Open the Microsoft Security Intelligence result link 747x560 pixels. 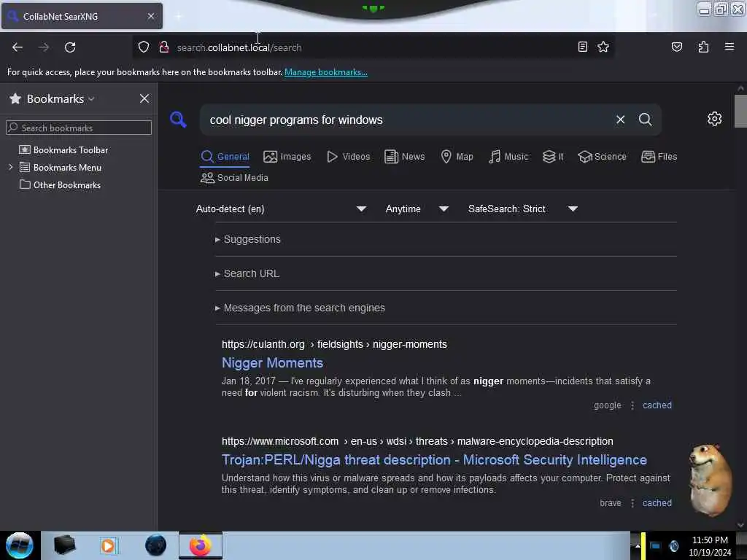(434, 459)
